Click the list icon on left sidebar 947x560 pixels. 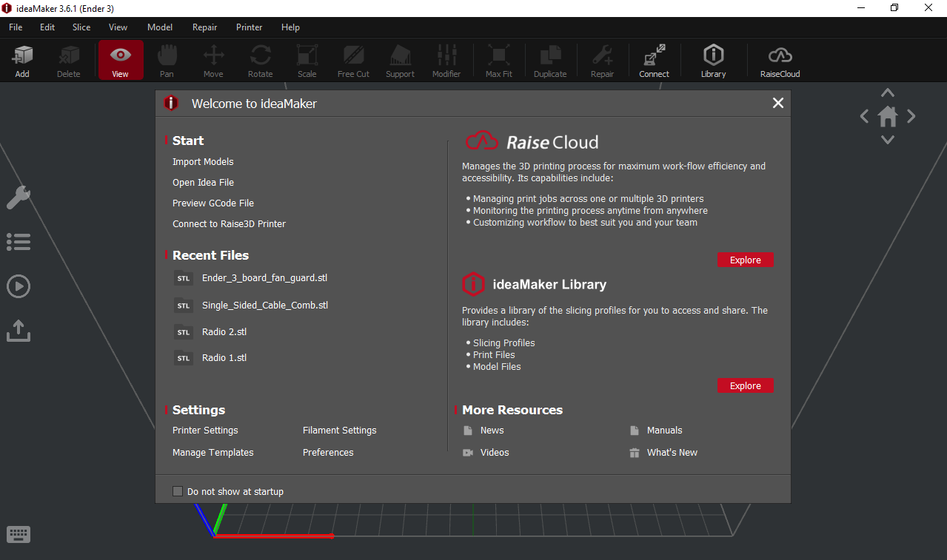[19, 242]
